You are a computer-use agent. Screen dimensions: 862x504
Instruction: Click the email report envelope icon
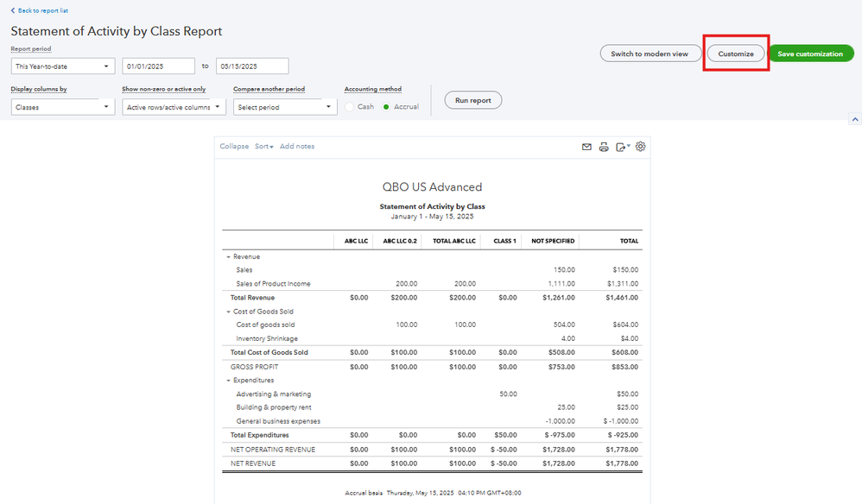(587, 147)
